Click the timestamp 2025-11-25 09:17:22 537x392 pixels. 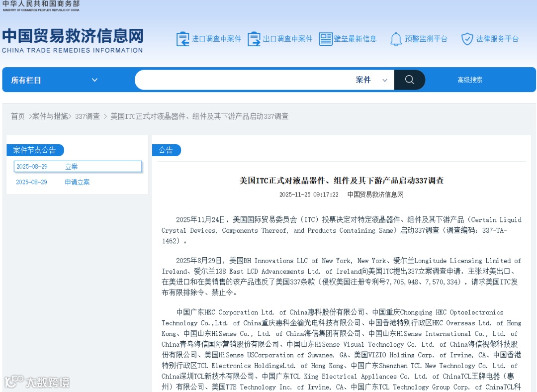click(309, 195)
